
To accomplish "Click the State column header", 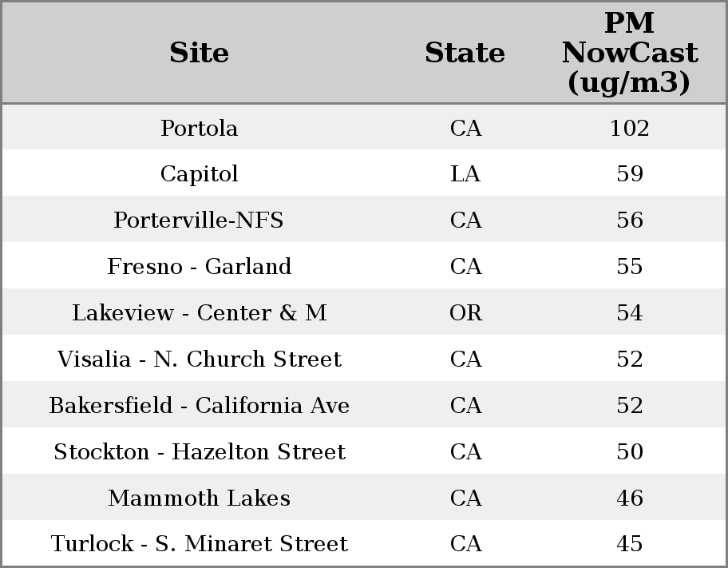I will point(465,53).
